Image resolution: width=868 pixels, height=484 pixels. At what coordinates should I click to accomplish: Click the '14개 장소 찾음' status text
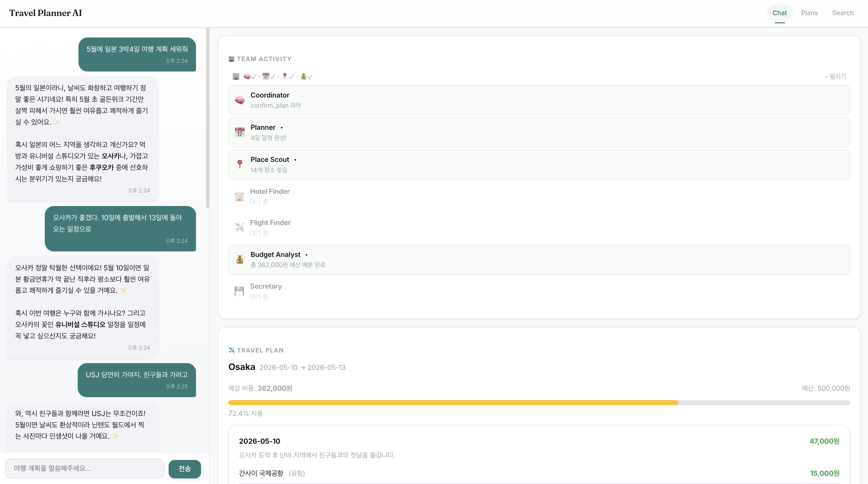click(269, 170)
